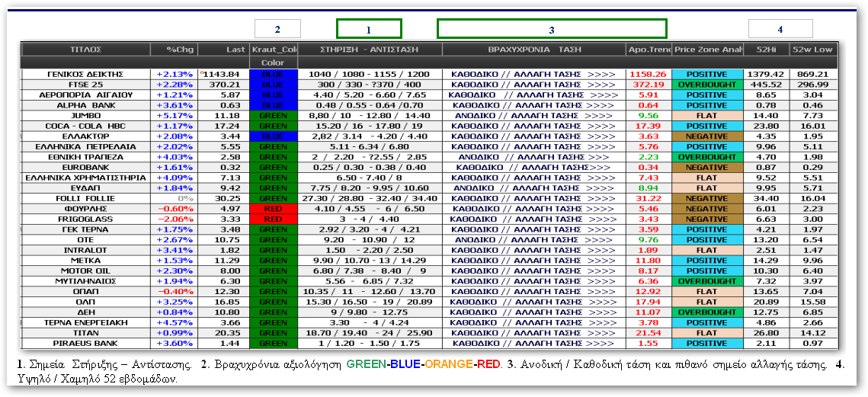Click the 31.22 Apo.Trend value for FOLLI FOLLIE

(x=649, y=198)
